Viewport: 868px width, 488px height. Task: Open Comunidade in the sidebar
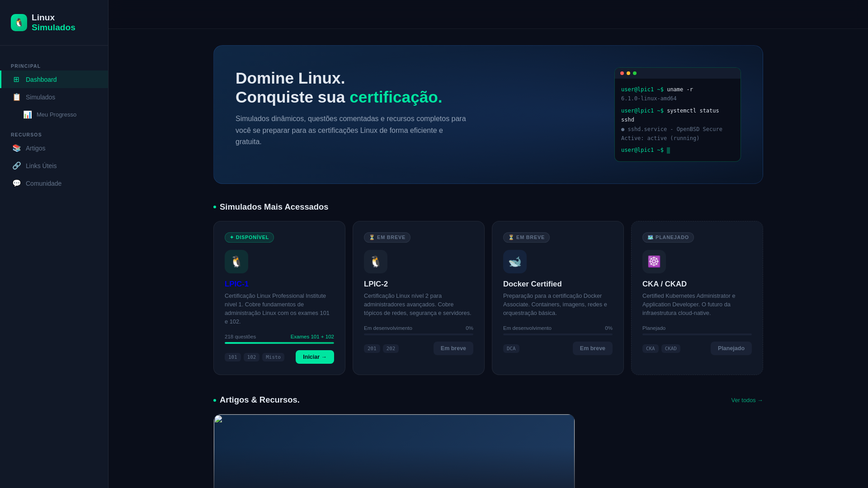[54, 183]
